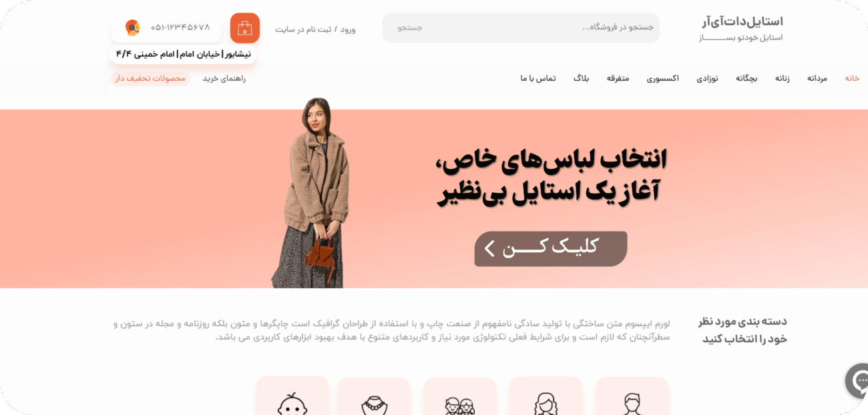Open the بچگانه menu item
868x415 pixels.
point(746,79)
